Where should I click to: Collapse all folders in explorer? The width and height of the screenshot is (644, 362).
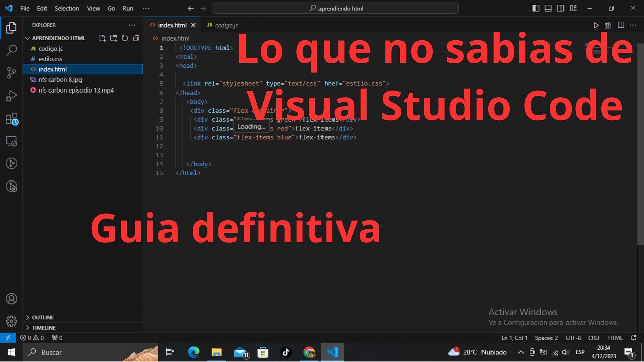pyautogui.click(x=136, y=38)
